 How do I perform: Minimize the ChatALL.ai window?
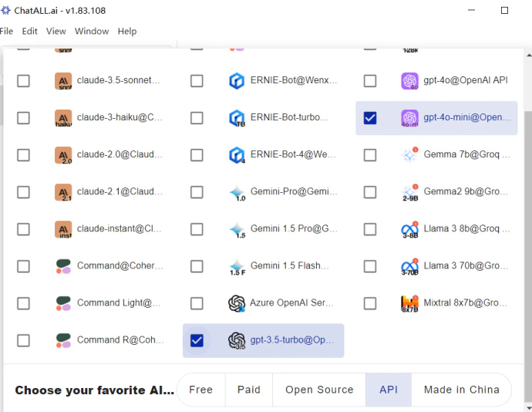point(471,11)
